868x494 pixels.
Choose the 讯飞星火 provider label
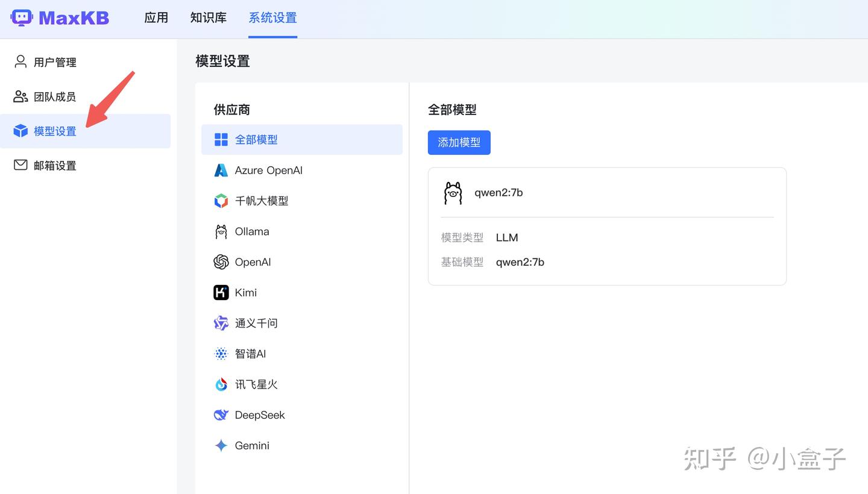pos(256,384)
